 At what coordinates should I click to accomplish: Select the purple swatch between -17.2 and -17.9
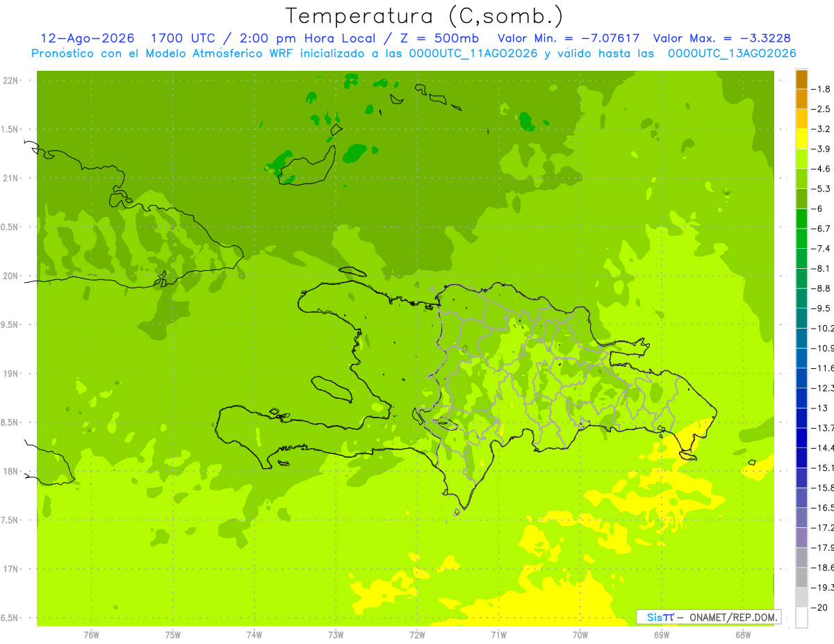pyautogui.click(x=801, y=538)
